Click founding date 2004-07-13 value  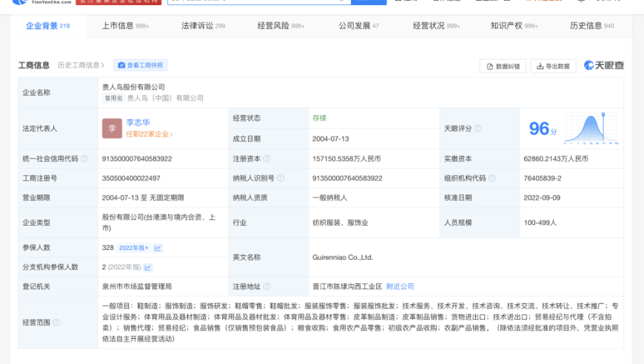click(331, 138)
